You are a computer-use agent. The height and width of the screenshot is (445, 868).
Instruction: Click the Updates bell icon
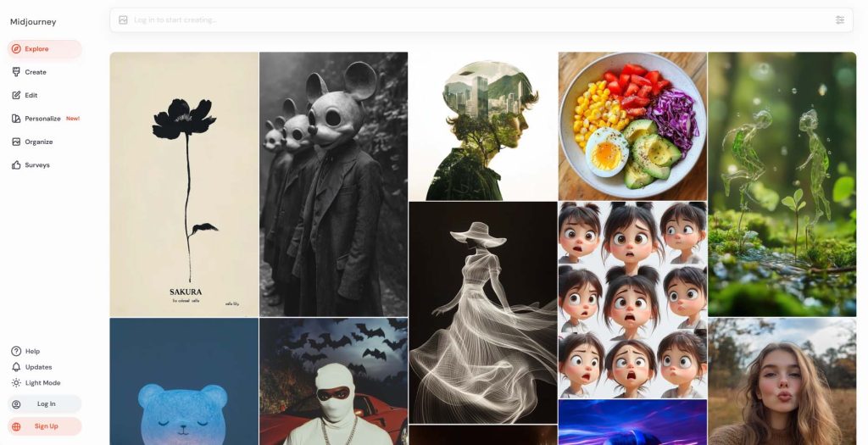click(16, 367)
